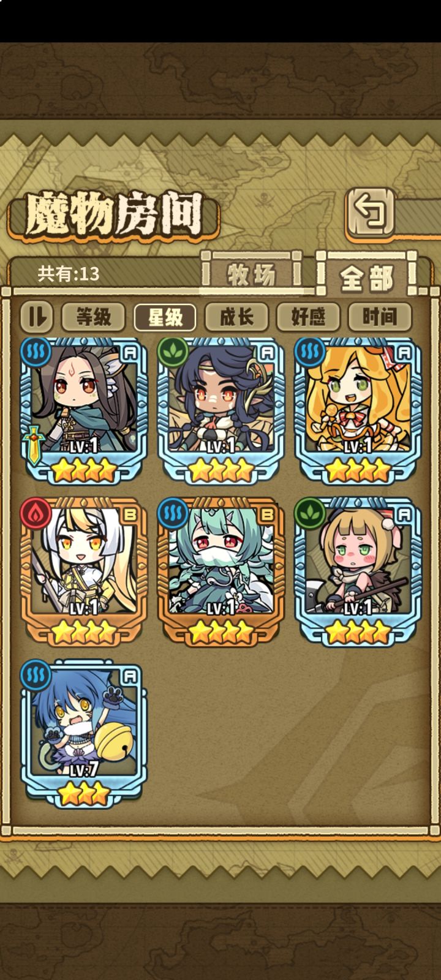This screenshot has height=980, width=441.
Task: Sort monsters by 等级 level
Action: point(93,317)
